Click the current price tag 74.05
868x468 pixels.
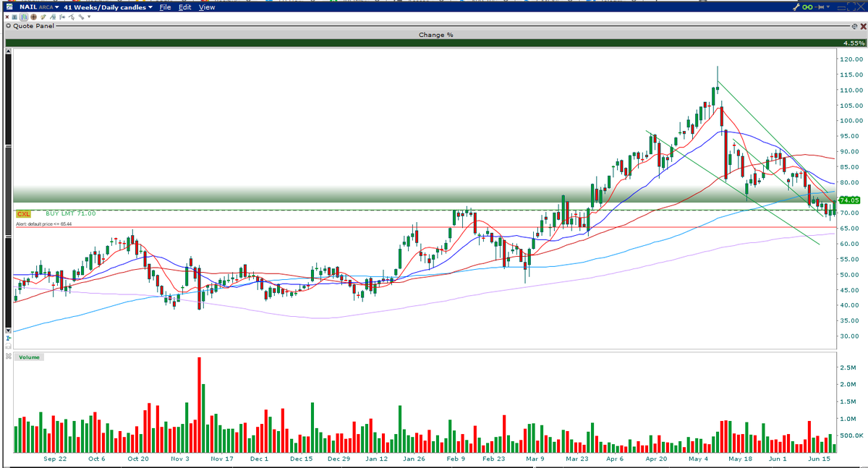pos(849,200)
